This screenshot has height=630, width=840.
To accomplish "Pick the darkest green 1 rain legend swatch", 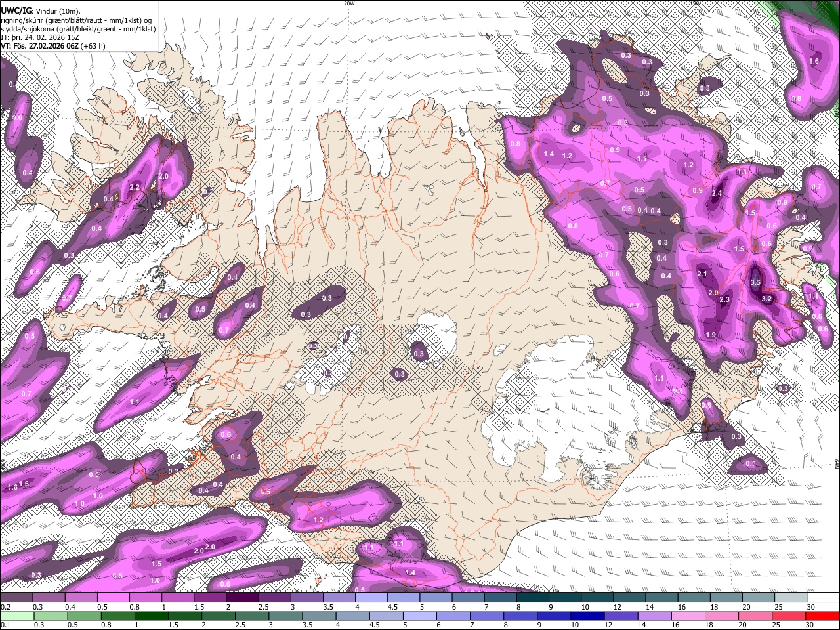I will click(x=151, y=616).
